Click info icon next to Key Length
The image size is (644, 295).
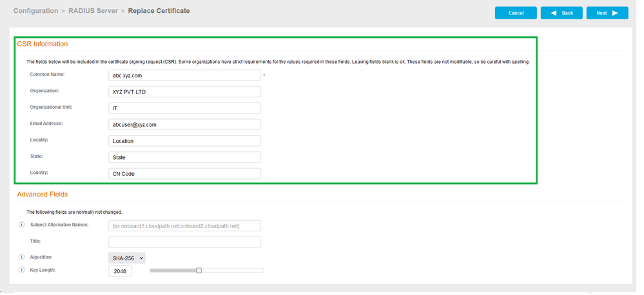22,270
